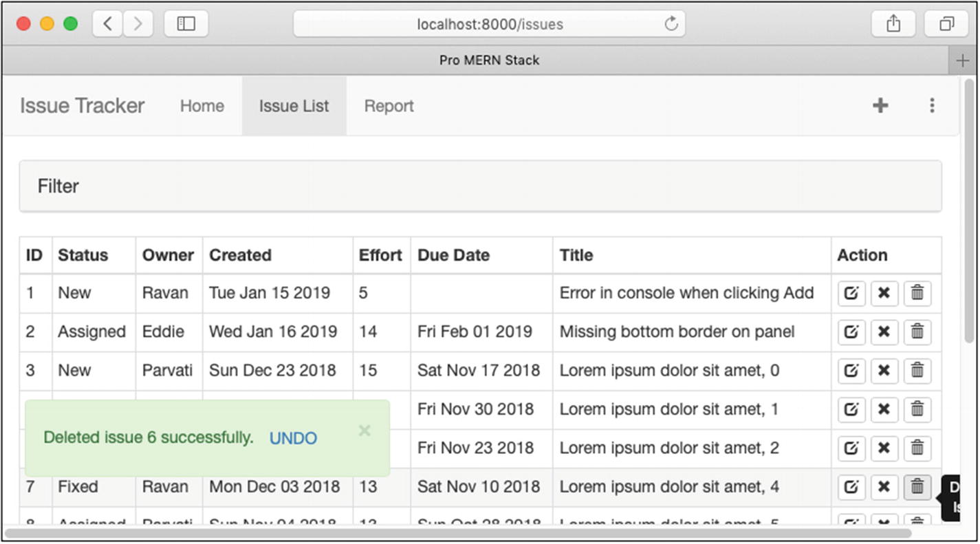Viewport: 980px width, 544px height.
Task: Expand the Filter panel
Action: [58, 186]
